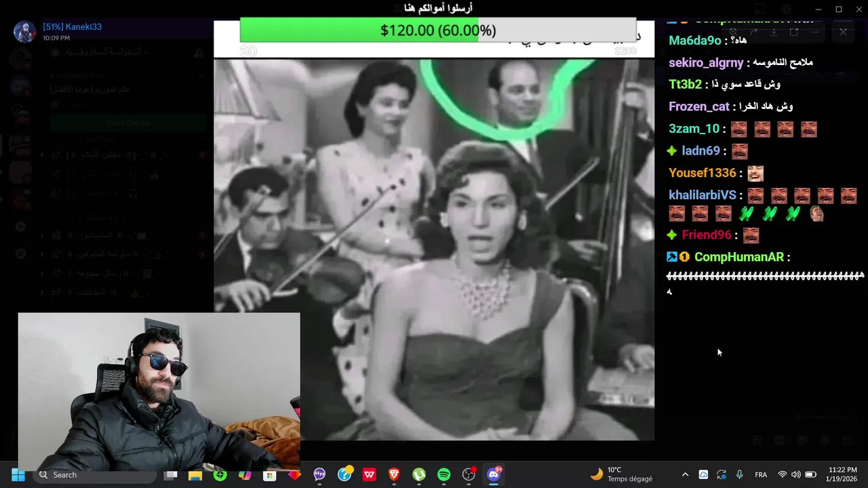This screenshot has height=488, width=868.
Task: Launch WPS Office from the taskbar
Action: coord(370,475)
